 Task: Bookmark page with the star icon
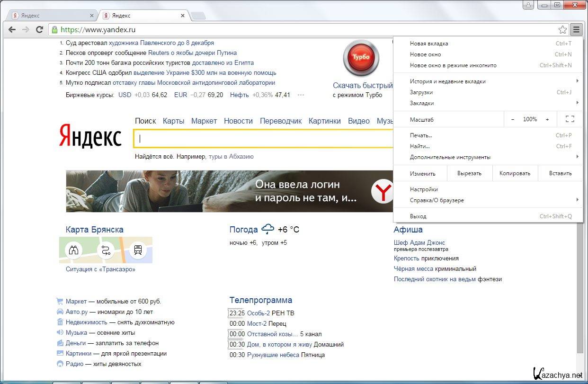click(x=562, y=30)
